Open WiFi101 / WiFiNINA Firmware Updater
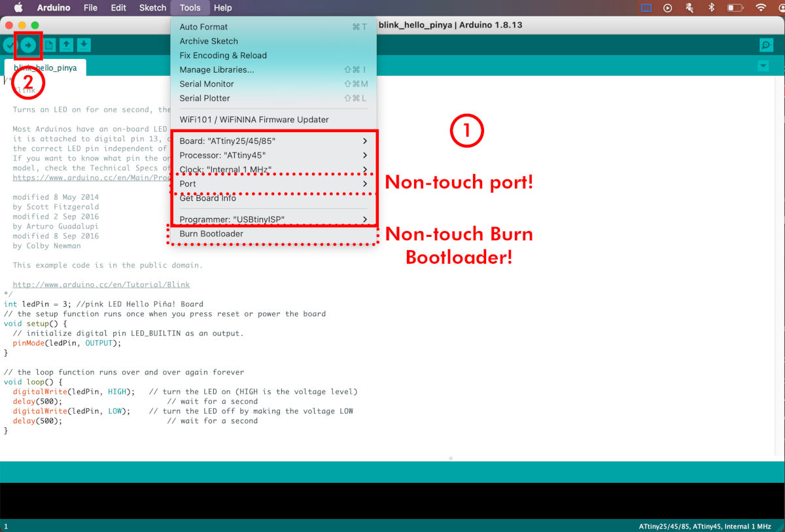 (x=273, y=120)
